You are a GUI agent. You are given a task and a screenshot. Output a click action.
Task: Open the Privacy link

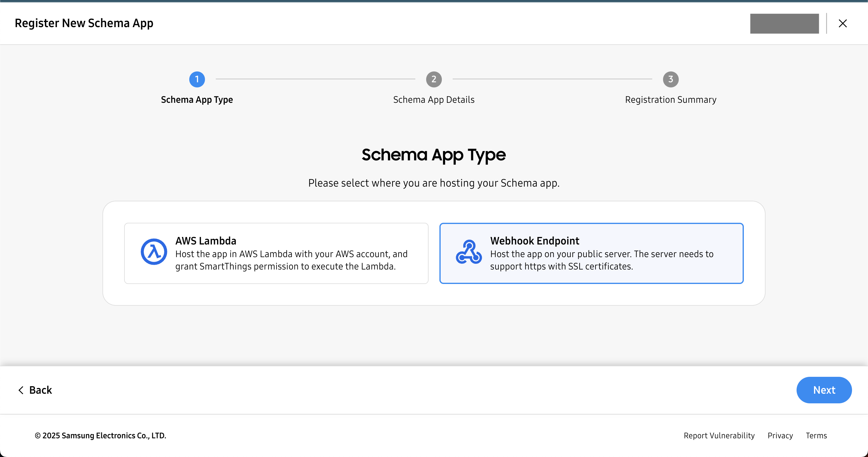(780, 435)
